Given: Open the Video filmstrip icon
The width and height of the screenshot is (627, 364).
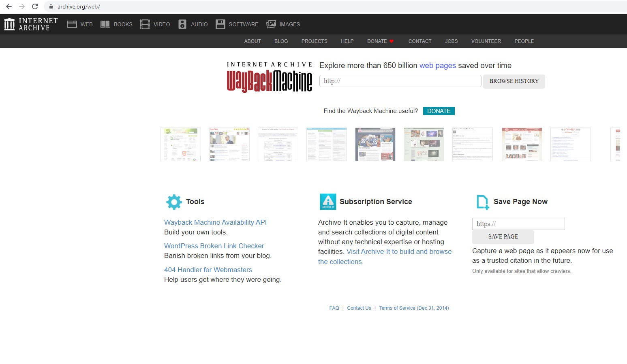Looking at the screenshot, I should (145, 24).
